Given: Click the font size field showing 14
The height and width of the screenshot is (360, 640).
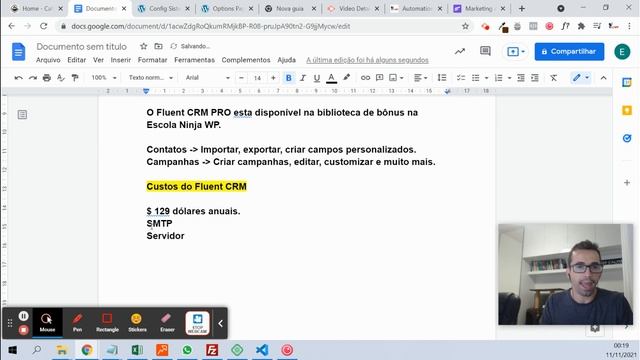Looking at the screenshot, I should [257, 78].
